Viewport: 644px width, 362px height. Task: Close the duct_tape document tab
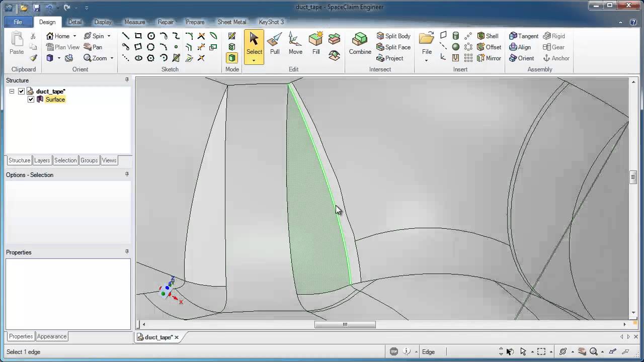177,337
